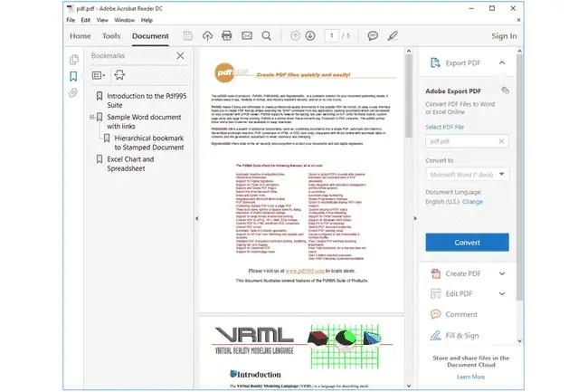The width and height of the screenshot is (588, 392).
Task: Open the Edit menu
Action: point(86,20)
